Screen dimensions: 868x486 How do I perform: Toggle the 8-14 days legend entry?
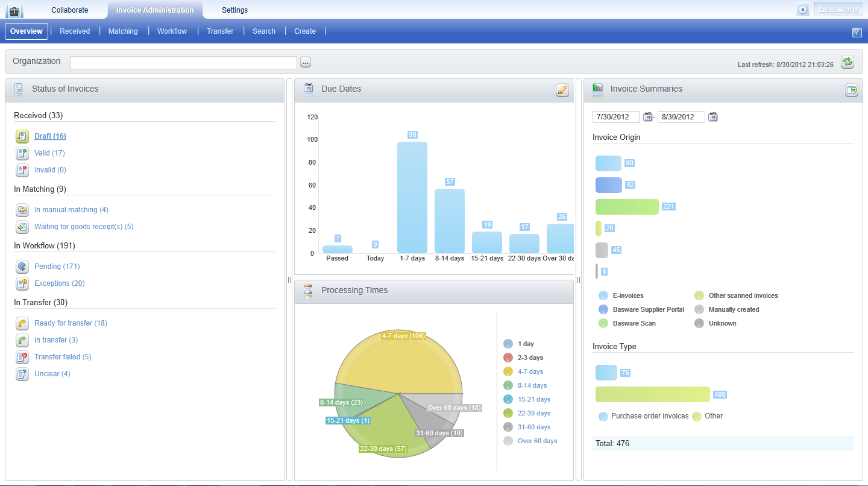[x=525, y=385]
